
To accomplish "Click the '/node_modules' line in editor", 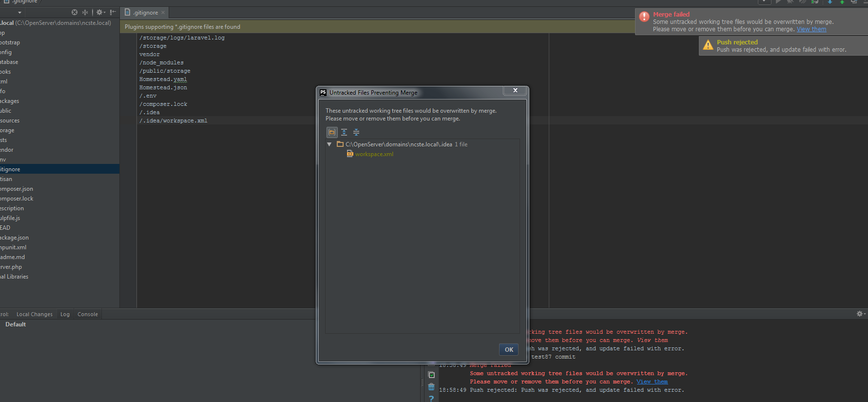I will pos(161,62).
